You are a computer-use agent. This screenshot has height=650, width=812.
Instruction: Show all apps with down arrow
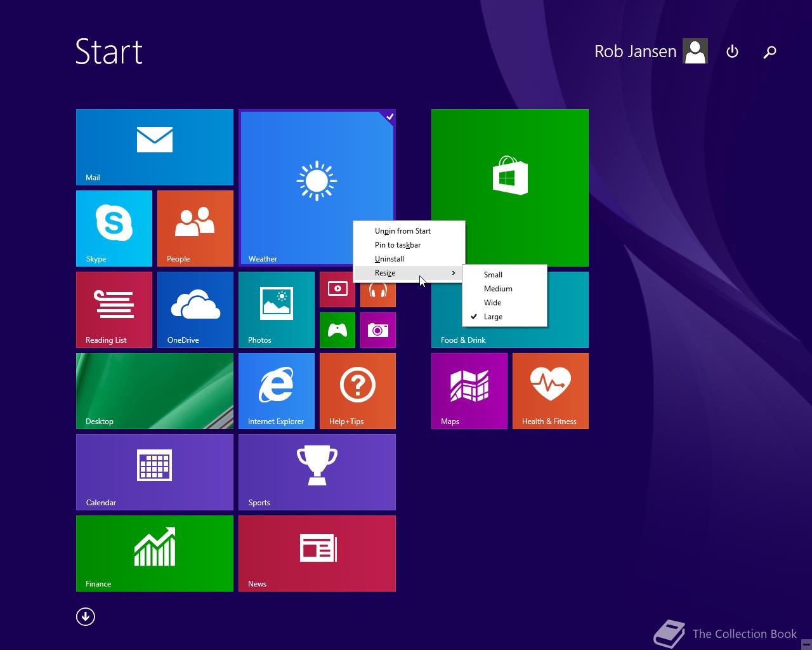click(86, 616)
